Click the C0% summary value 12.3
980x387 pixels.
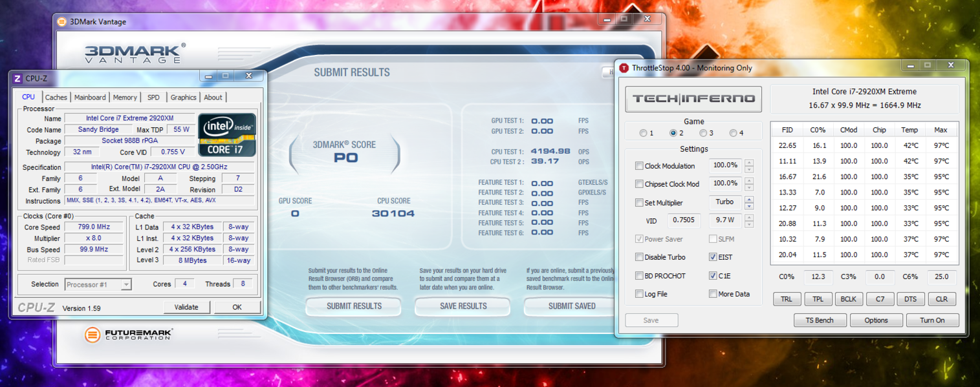click(x=818, y=277)
